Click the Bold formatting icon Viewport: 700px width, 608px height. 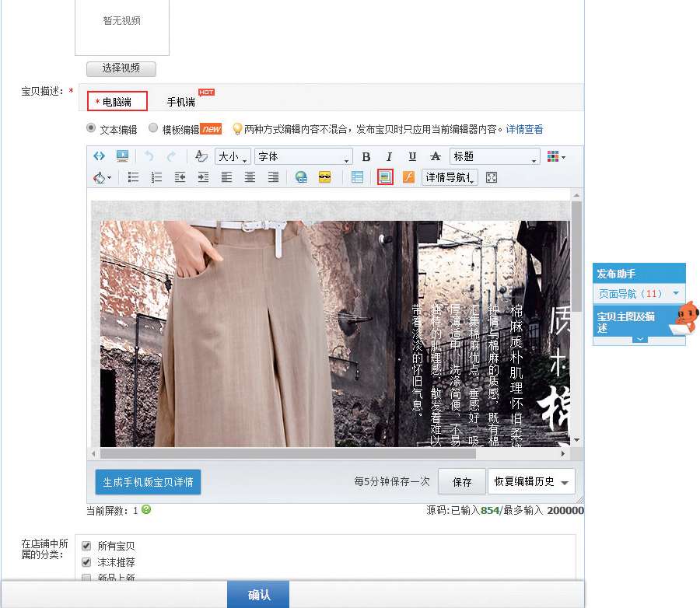click(x=366, y=157)
